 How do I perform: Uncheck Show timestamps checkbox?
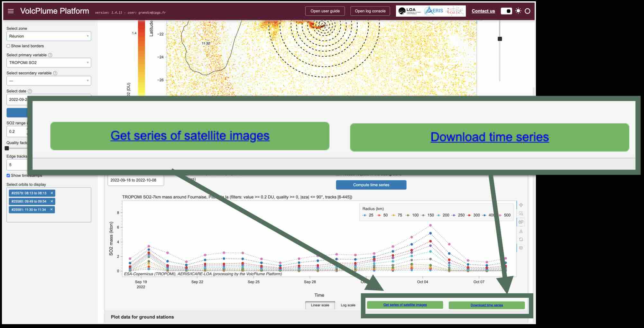point(8,176)
